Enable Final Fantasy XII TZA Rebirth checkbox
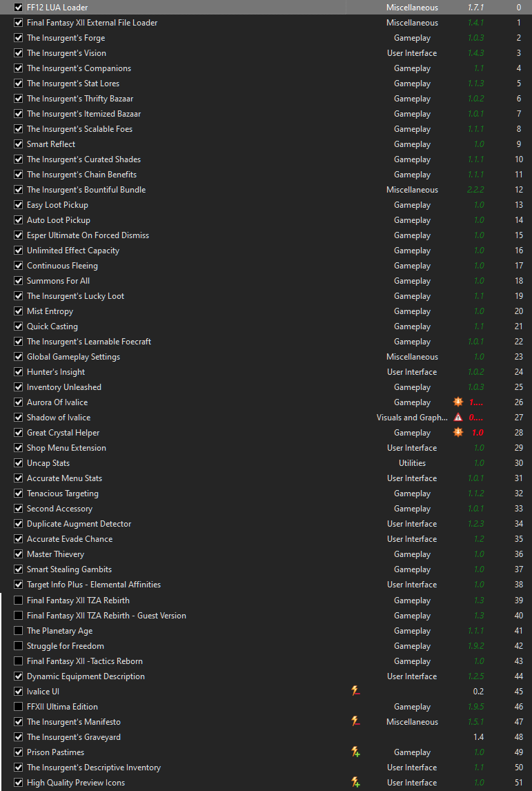Image resolution: width=532 pixels, height=791 pixels. click(x=18, y=600)
